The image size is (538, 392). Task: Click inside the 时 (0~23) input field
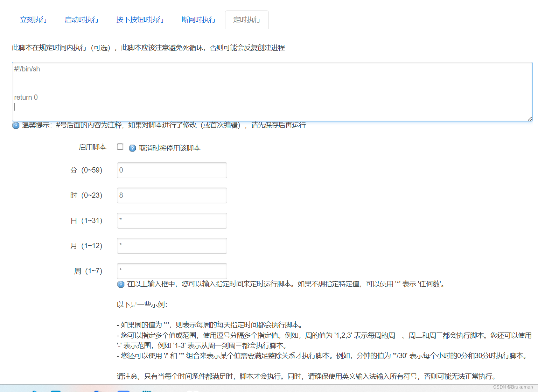[x=172, y=195]
